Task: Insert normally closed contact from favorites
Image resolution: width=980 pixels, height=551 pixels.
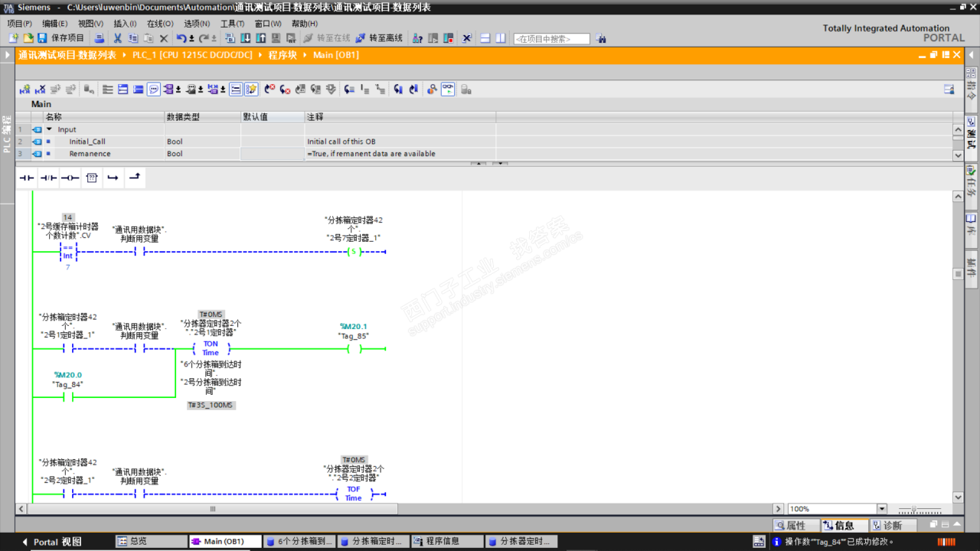Action: (48, 178)
